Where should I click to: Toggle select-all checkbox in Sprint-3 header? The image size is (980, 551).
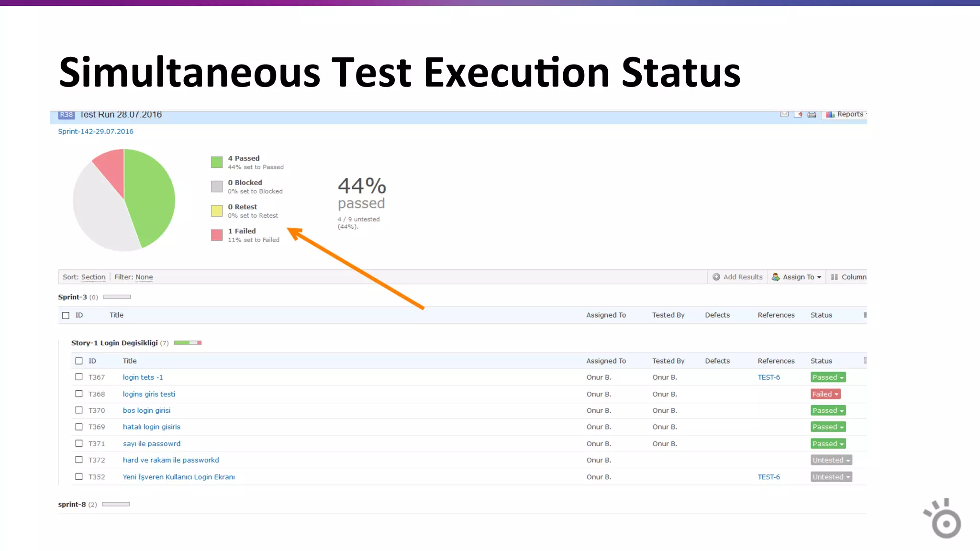[x=66, y=316]
